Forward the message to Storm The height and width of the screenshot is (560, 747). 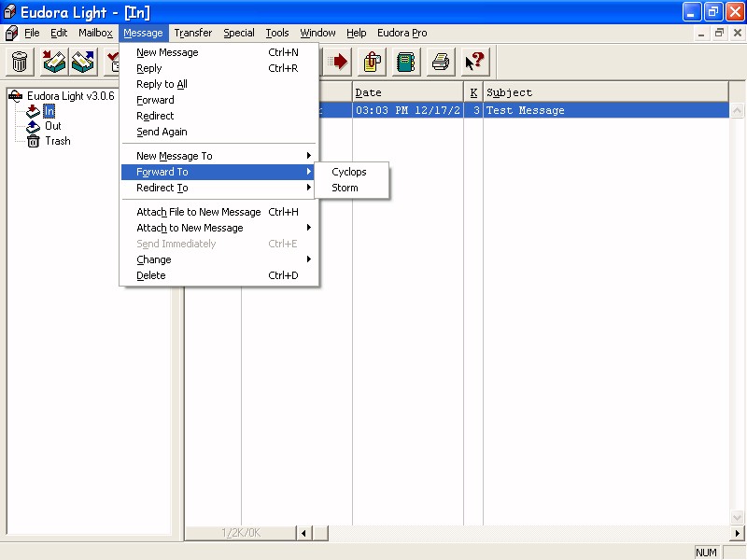point(352,188)
